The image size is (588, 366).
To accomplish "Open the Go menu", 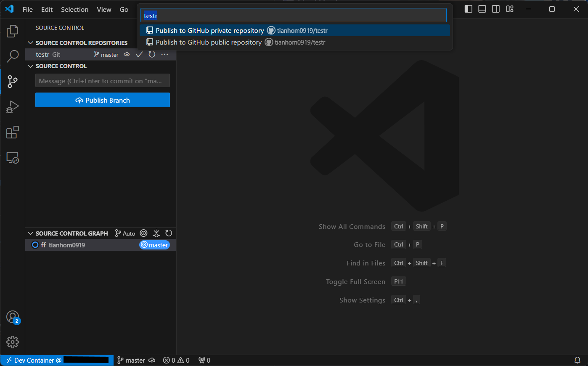I will click(x=124, y=9).
